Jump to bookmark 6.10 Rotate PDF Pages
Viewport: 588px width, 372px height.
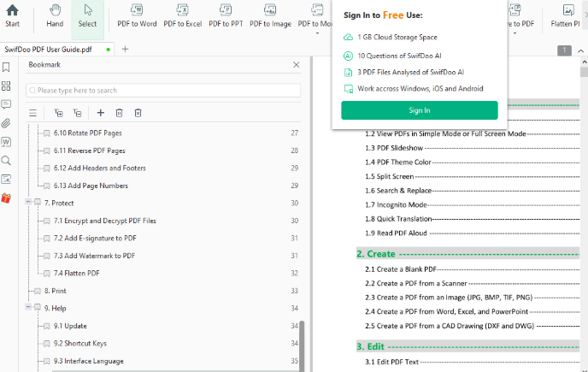(88, 133)
